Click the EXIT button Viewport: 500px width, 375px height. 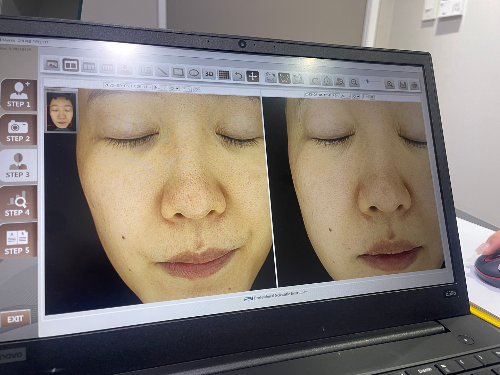15,319
